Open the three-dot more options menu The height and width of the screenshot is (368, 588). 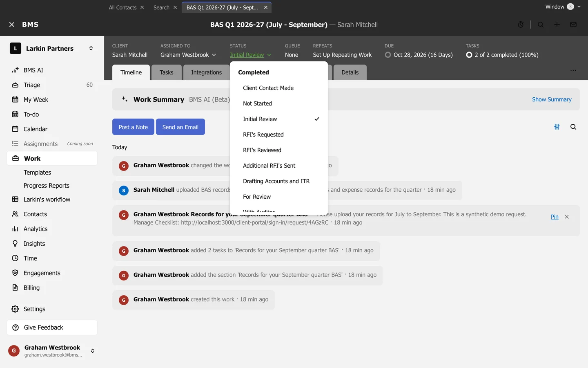pyautogui.click(x=573, y=70)
